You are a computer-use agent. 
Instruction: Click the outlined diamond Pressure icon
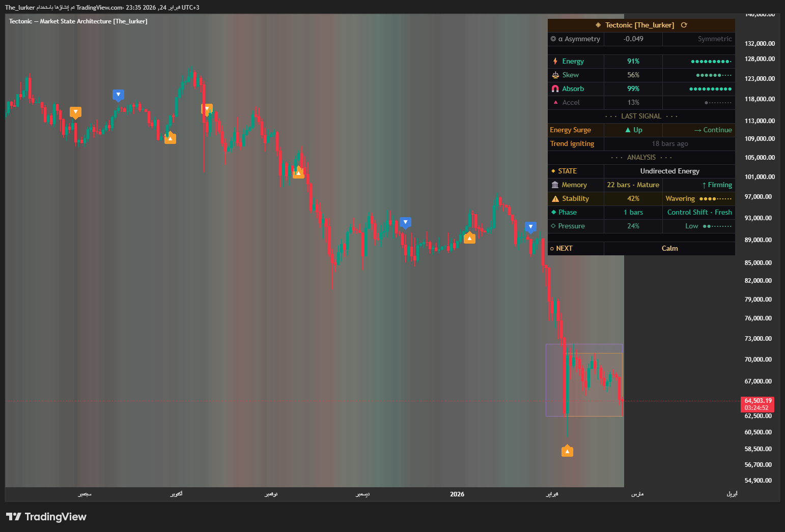553,226
